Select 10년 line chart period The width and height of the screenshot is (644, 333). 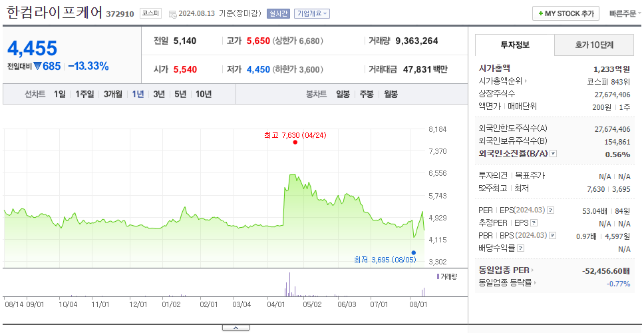pos(204,94)
